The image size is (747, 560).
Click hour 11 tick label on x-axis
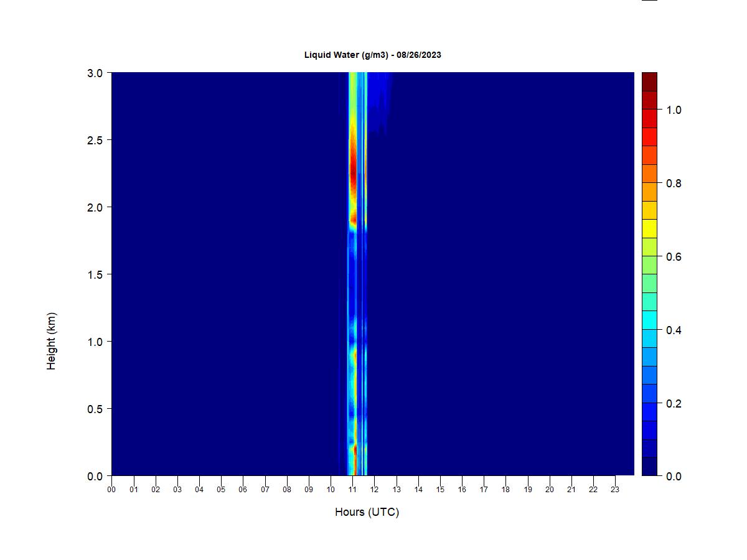[352, 490]
